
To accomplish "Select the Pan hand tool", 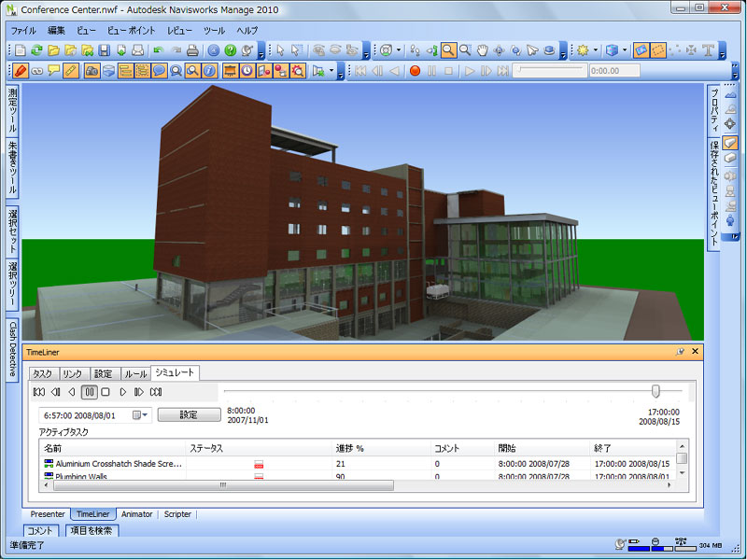I will (483, 49).
